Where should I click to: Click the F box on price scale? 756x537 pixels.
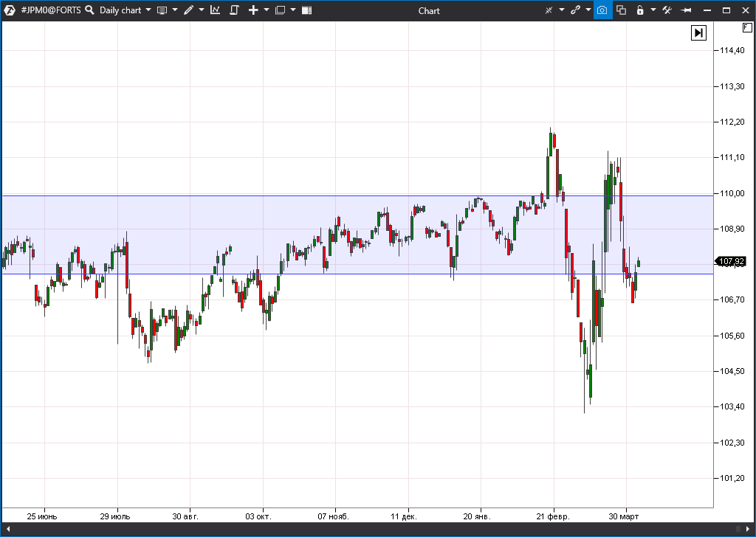click(x=746, y=28)
